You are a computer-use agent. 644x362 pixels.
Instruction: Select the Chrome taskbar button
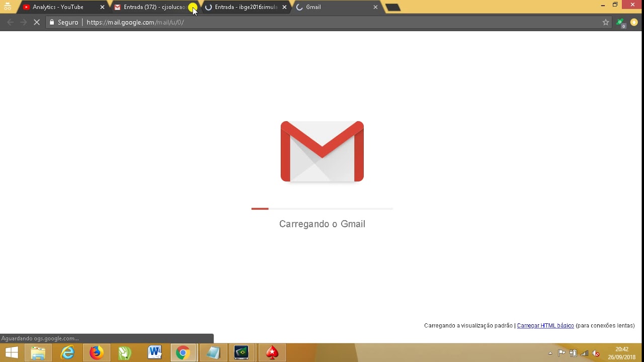[x=183, y=353]
